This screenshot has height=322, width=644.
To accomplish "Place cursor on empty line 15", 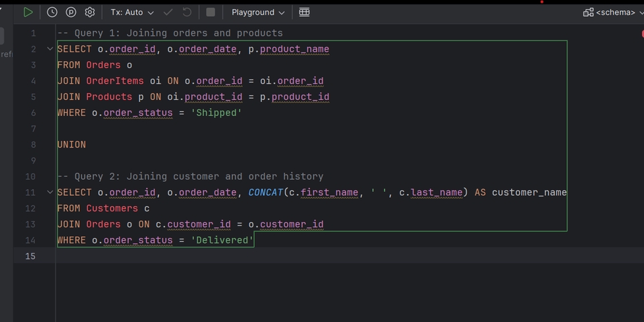I will pos(349,256).
